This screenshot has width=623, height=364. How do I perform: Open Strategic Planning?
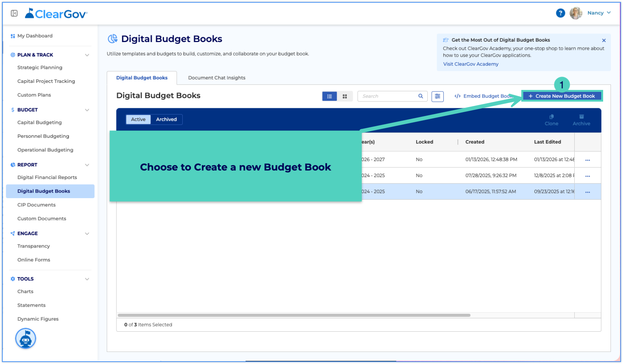(x=40, y=67)
